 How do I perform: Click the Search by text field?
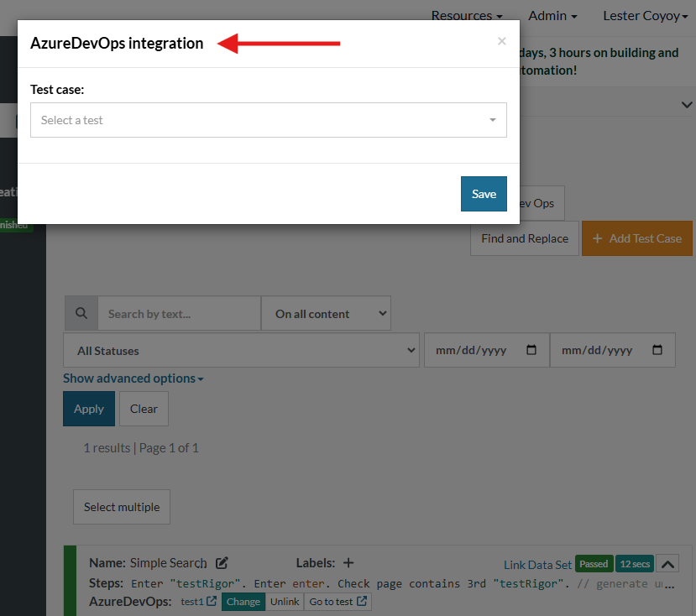(x=179, y=314)
